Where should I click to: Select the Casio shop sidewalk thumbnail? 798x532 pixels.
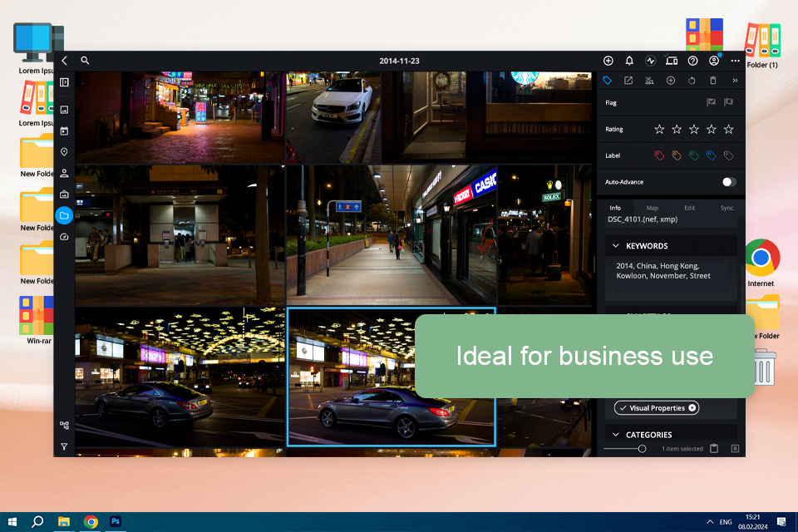tap(391, 234)
